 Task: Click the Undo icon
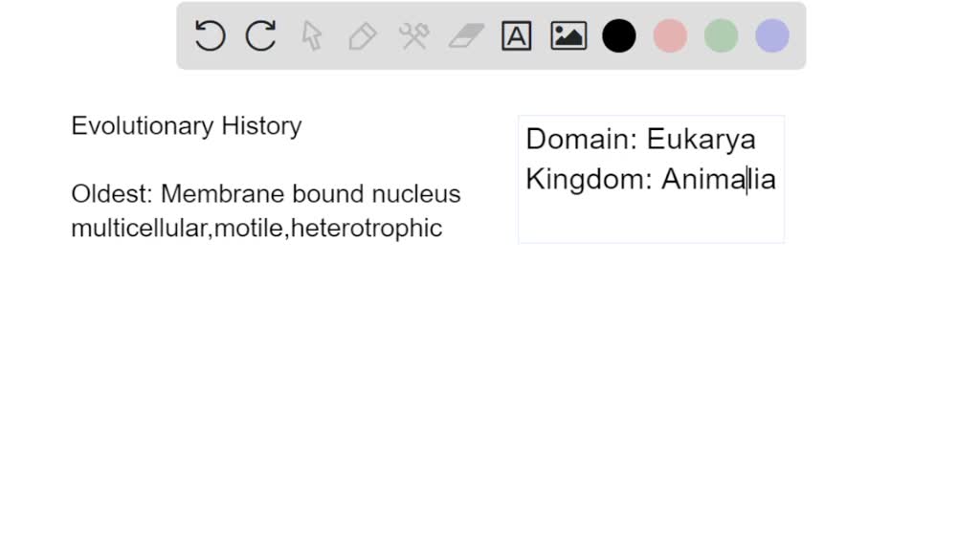pyautogui.click(x=209, y=35)
